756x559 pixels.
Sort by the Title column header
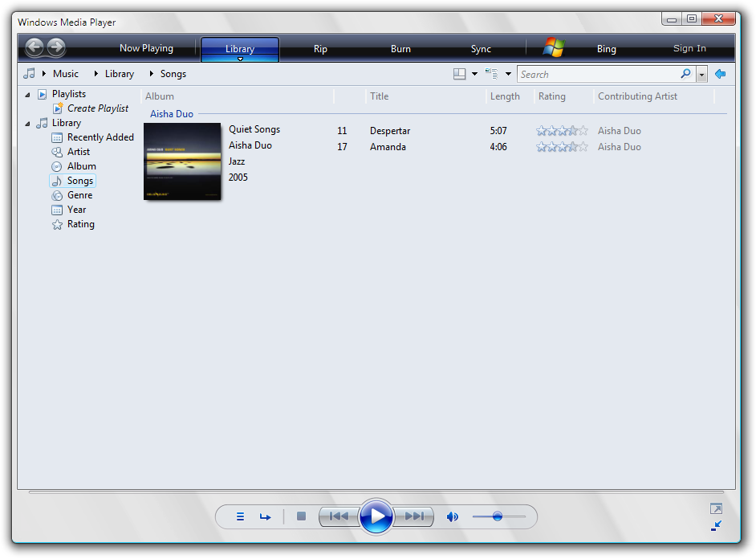click(379, 96)
